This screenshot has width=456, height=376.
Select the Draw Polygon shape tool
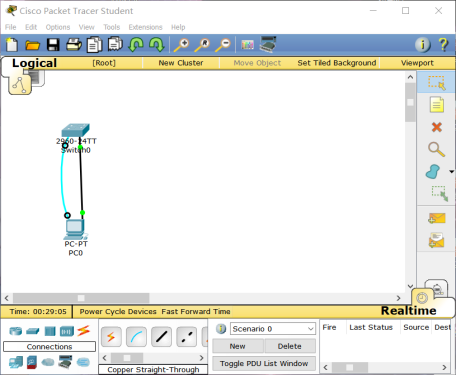tap(433, 171)
